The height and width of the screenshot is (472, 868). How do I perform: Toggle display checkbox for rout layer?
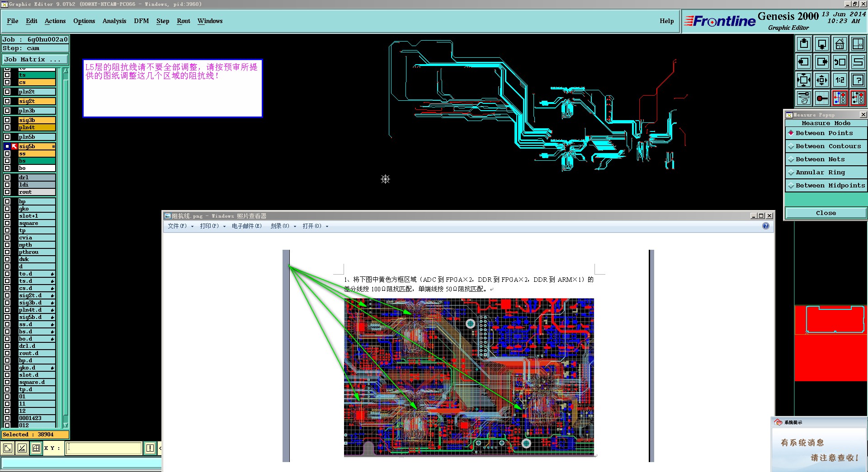coord(7,192)
